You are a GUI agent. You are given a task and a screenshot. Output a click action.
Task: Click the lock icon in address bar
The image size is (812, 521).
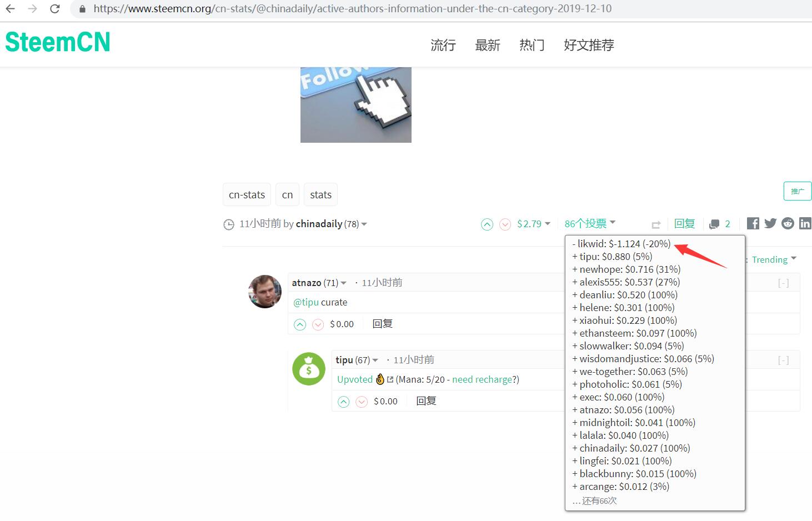82,9
